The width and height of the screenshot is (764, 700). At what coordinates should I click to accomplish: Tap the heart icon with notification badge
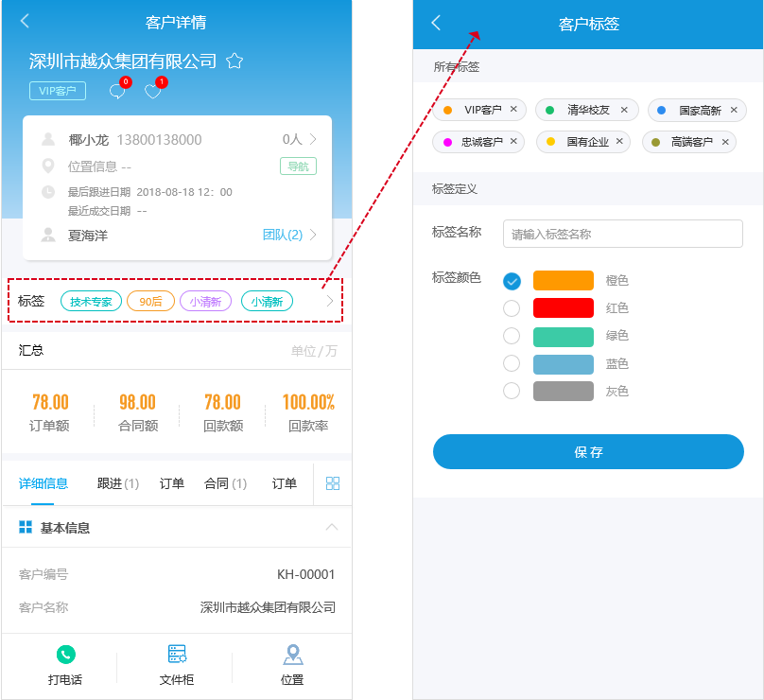click(x=152, y=92)
